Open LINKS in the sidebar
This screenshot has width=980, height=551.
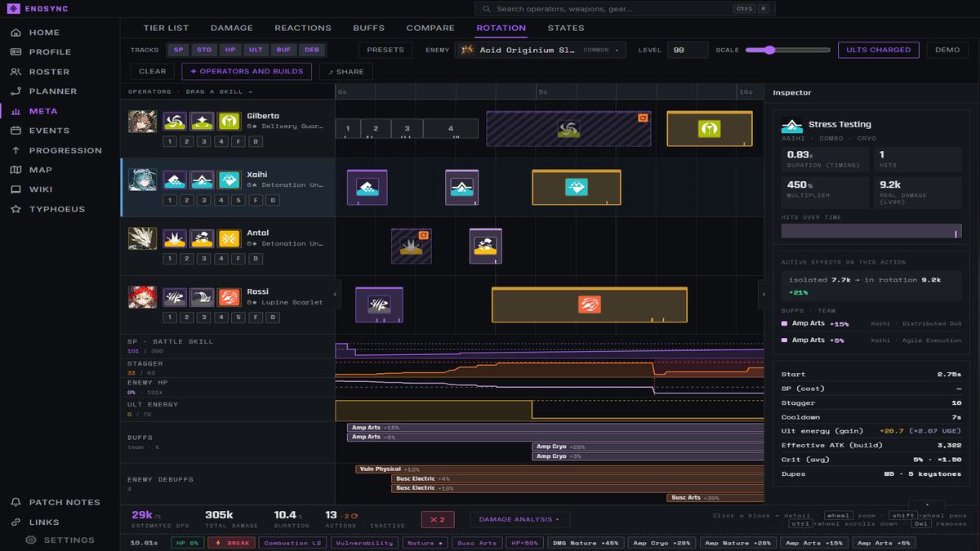[44, 522]
